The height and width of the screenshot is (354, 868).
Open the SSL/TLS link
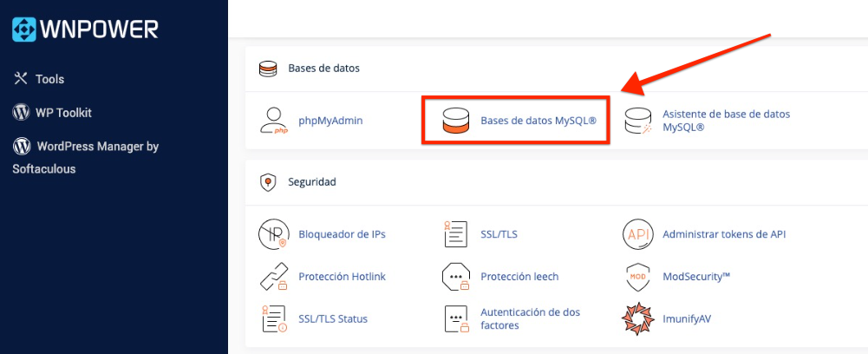499,234
